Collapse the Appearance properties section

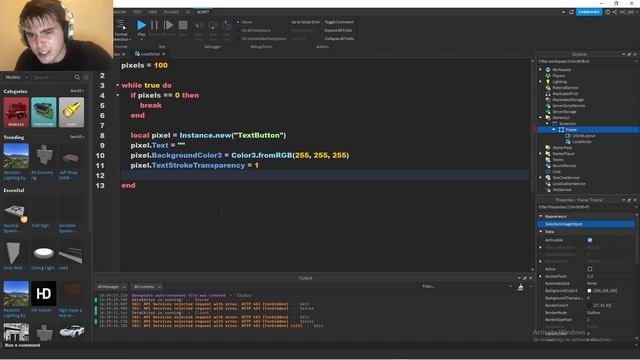541,216
